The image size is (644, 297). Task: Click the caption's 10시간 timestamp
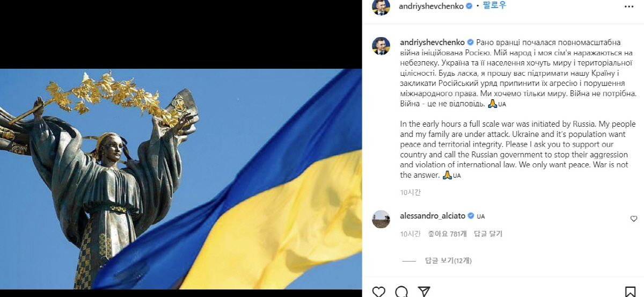pyautogui.click(x=411, y=192)
